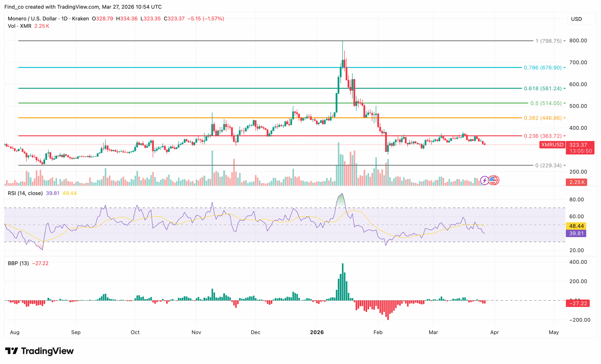Click 20.00 on the RSI axis
This screenshot has height=364, width=601.
(x=577, y=250)
